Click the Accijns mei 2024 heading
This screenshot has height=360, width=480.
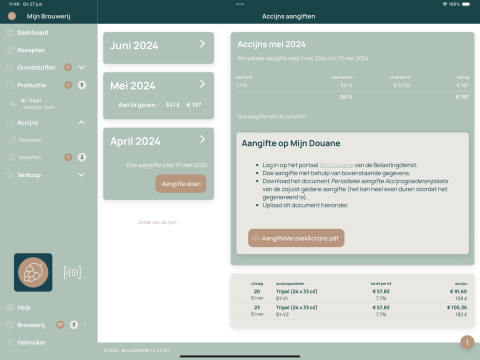click(x=271, y=44)
